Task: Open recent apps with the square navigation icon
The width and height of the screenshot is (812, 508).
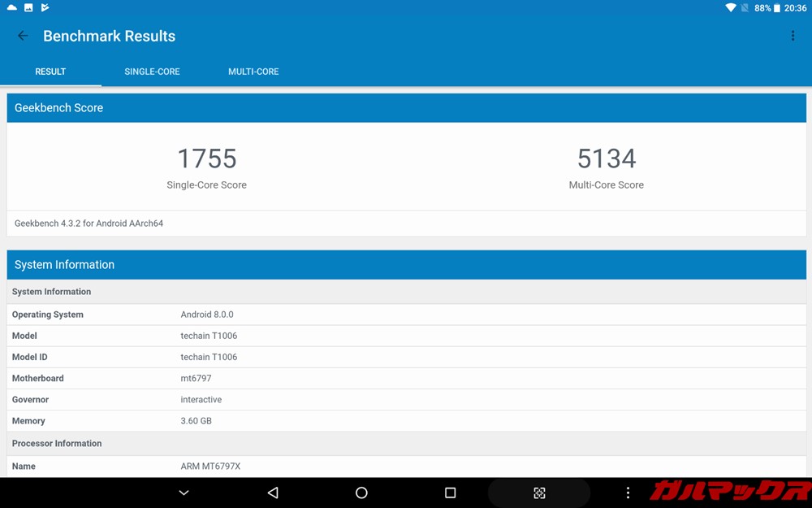Action: coord(450,493)
